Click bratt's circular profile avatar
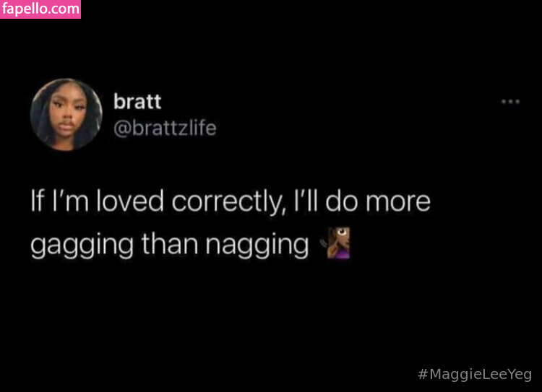The height and width of the screenshot is (392, 542). pos(66,115)
